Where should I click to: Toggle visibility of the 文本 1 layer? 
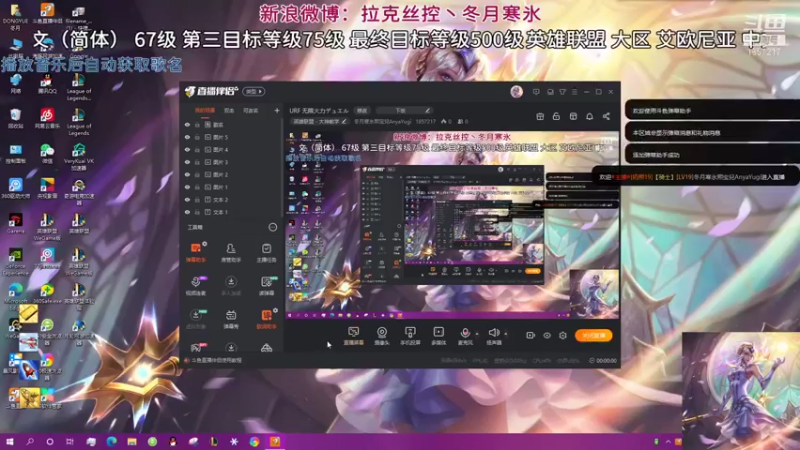coord(187,212)
